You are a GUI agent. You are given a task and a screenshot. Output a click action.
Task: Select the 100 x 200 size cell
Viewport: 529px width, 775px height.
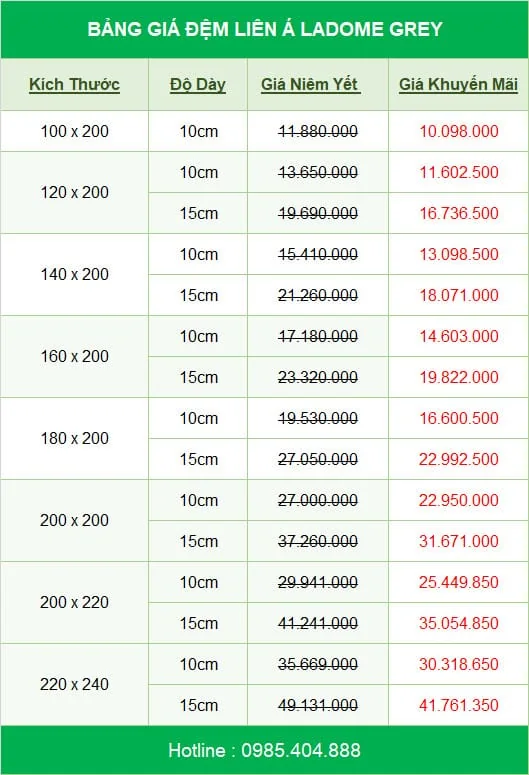(74, 131)
